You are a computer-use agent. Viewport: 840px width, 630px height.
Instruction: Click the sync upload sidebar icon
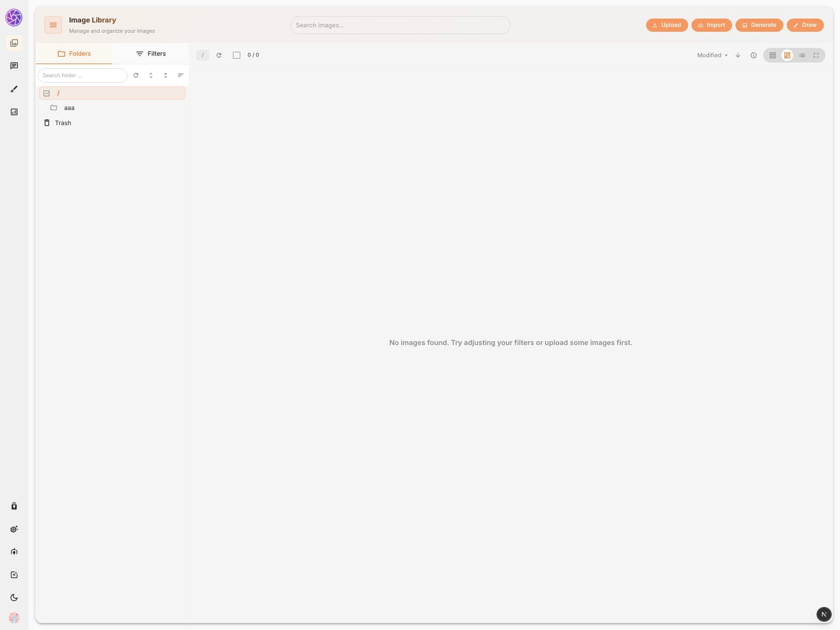[14, 552]
